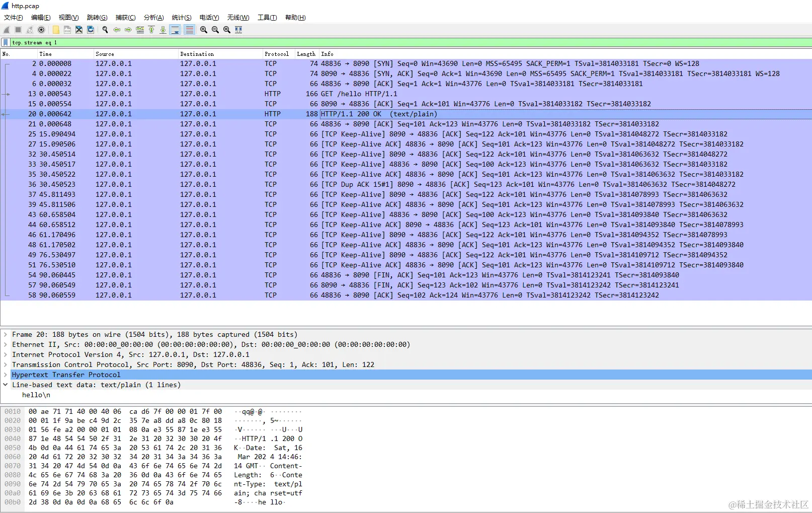Open the capture options dialog
The width and height of the screenshot is (812, 513).
pyautogui.click(x=41, y=30)
